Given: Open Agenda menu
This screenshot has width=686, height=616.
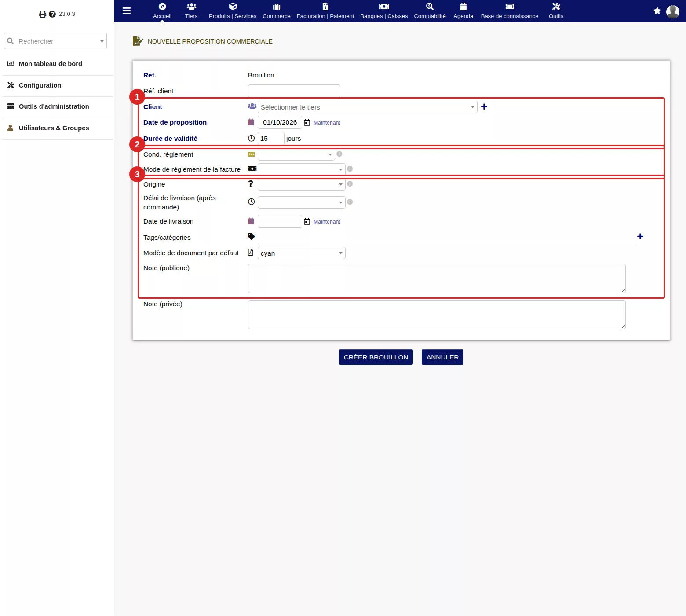Looking at the screenshot, I should pos(463,11).
